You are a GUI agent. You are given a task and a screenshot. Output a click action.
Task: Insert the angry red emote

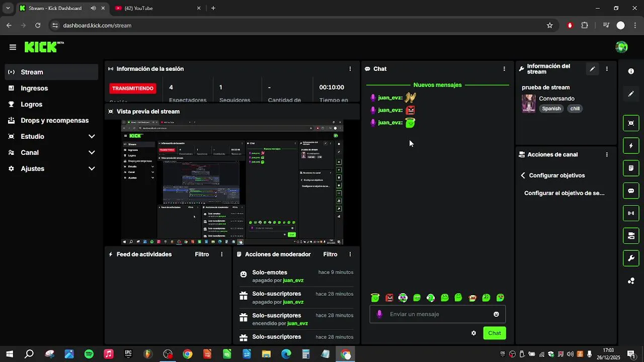[x=389, y=298]
